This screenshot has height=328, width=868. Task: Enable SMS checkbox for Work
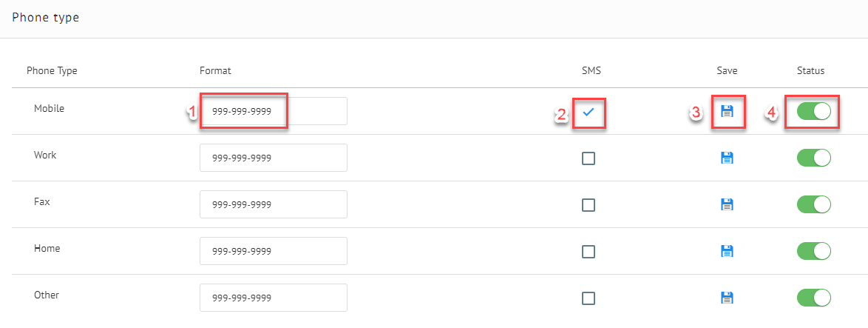(x=589, y=158)
